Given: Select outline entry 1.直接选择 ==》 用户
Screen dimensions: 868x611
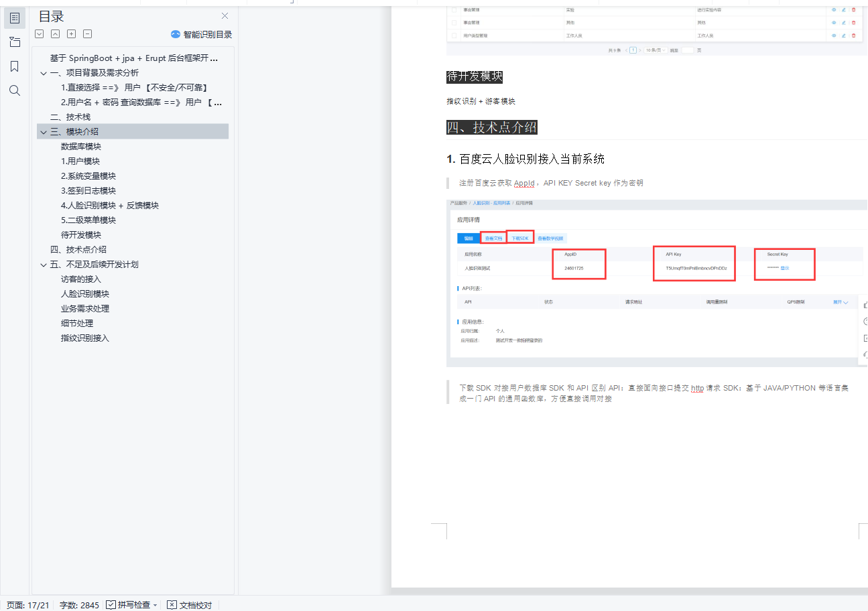Looking at the screenshot, I should (134, 88).
